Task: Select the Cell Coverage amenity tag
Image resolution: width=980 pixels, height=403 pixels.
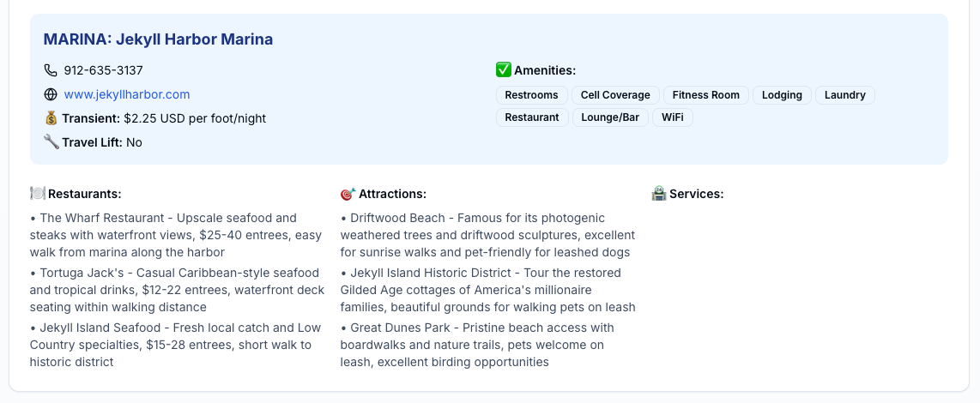Action: tap(615, 95)
